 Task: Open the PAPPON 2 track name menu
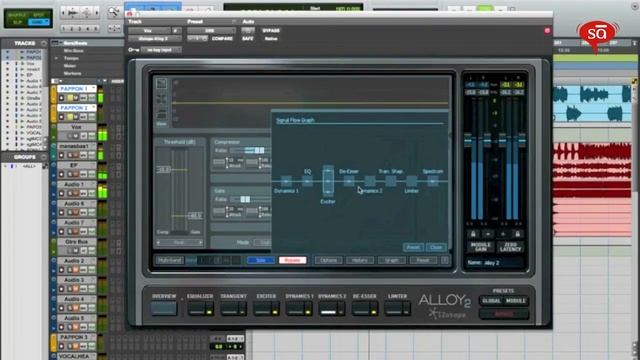tap(77, 108)
